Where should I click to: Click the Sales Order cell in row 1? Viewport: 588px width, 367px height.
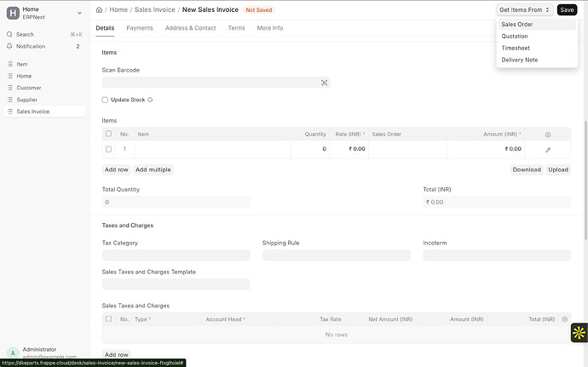tap(407, 149)
